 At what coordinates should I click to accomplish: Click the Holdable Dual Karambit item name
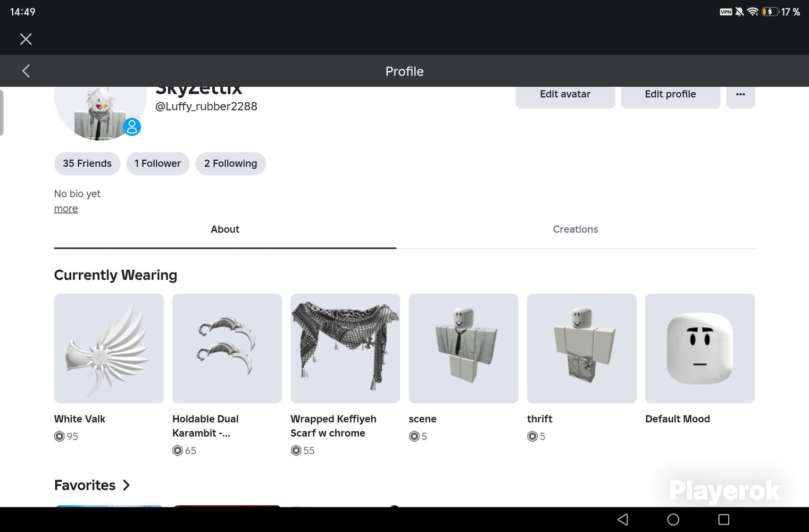tap(205, 426)
